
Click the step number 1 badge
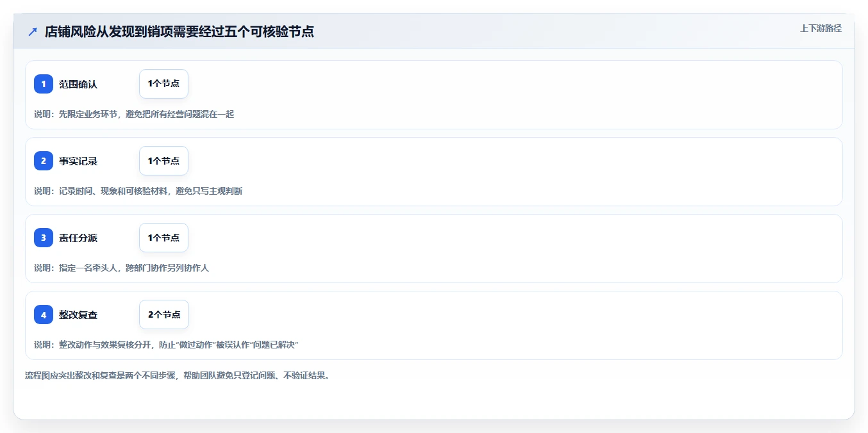click(44, 84)
